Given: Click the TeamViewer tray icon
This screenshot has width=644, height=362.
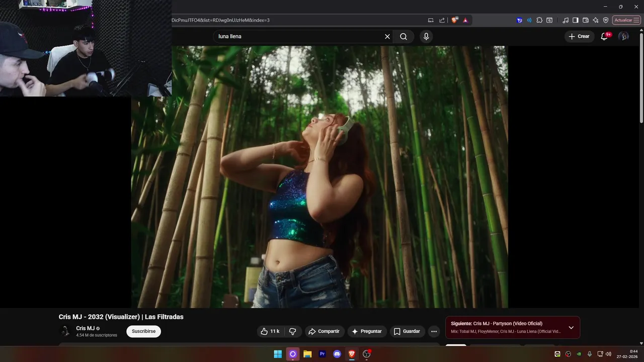Looking at the screenshot, I should pyautogui.click(x=557, y=354).
